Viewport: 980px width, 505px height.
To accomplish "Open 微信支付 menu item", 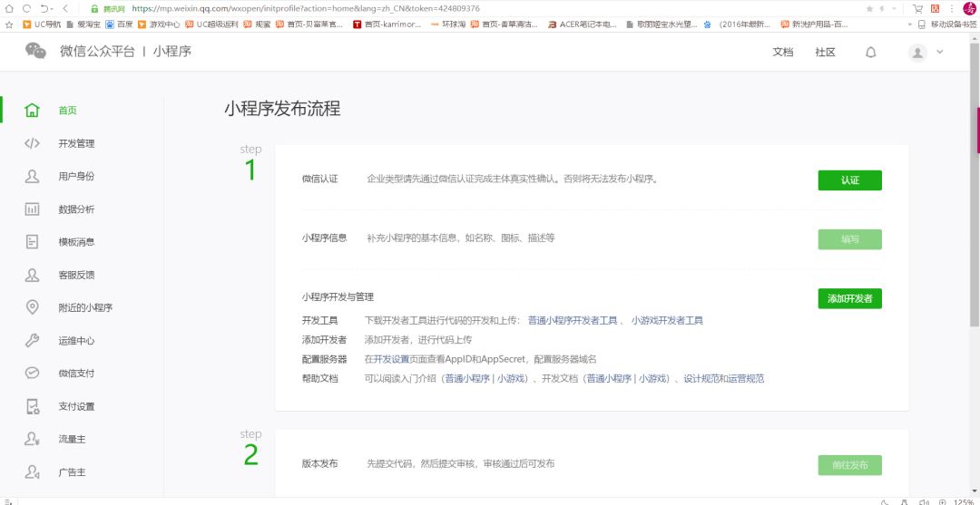I will (x=76, y=374).
